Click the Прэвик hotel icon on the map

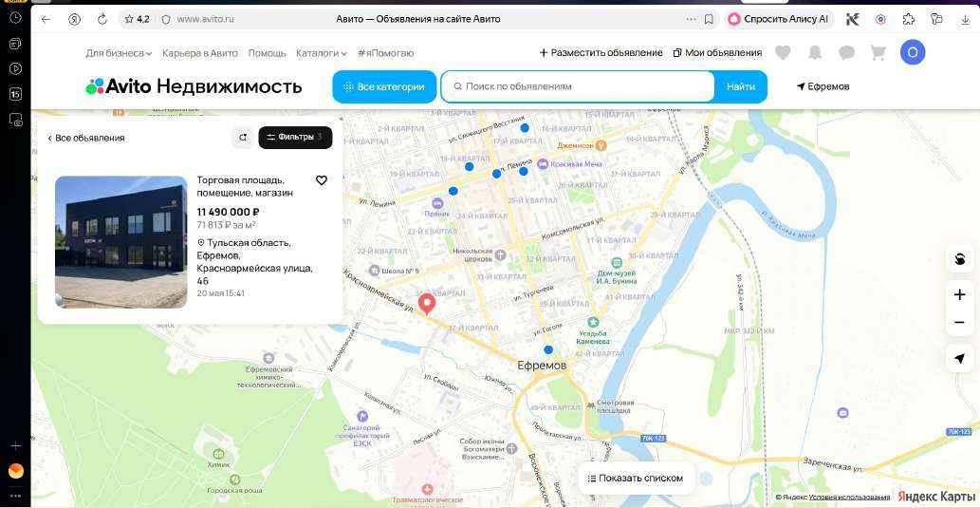pos(437,202)
